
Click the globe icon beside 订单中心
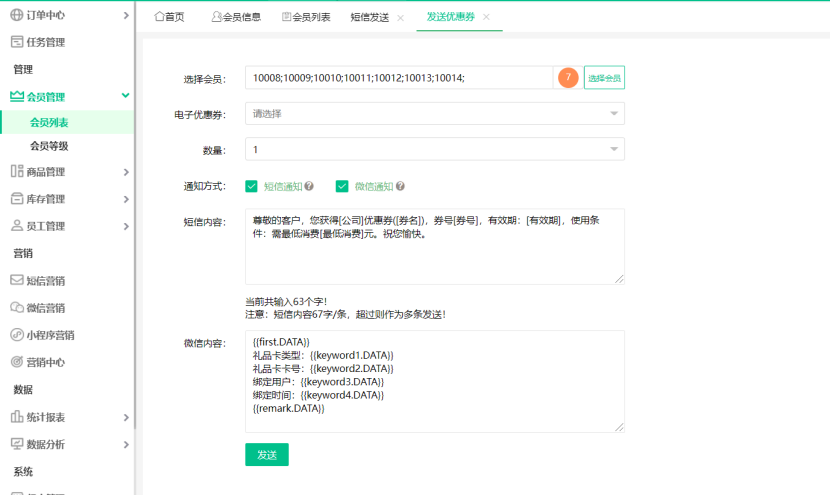coord(17,15)
